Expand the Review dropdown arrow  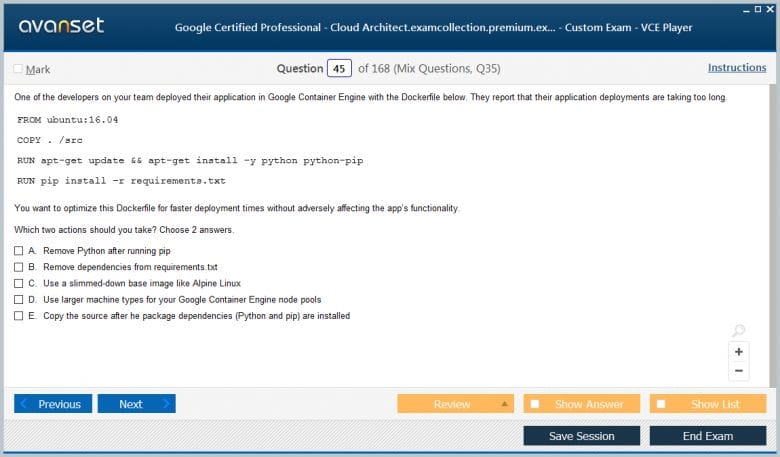[504, 404]
